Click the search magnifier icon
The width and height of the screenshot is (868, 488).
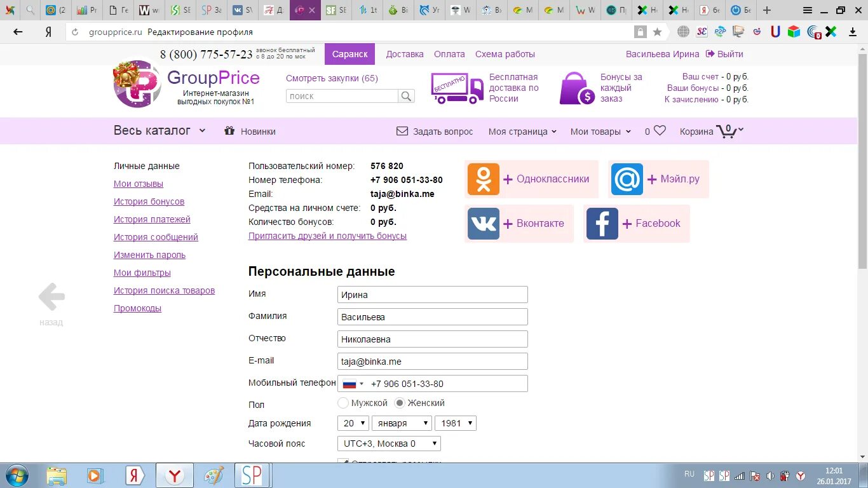(x=406, y=96)
